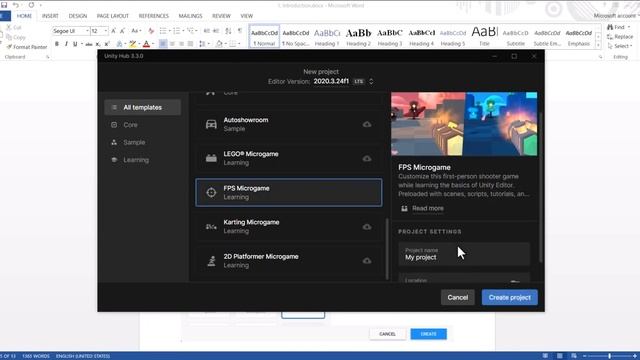Click Create project button
Viewport: 640px width, 360px height.
[509, 298]
